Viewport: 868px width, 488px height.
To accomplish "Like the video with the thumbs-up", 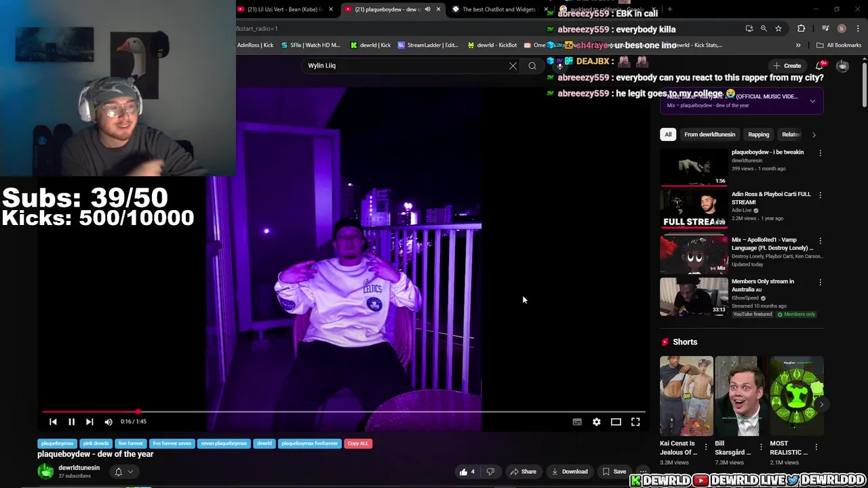I will 467,472.
